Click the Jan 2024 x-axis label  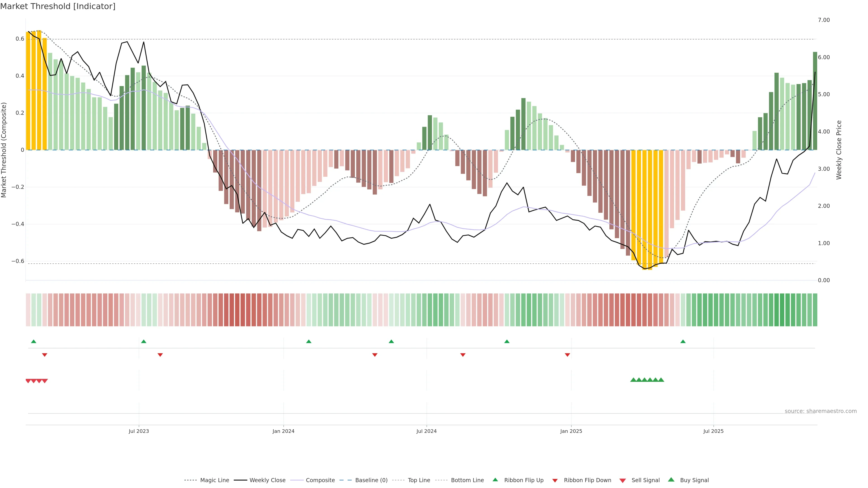tap(283, 431)
